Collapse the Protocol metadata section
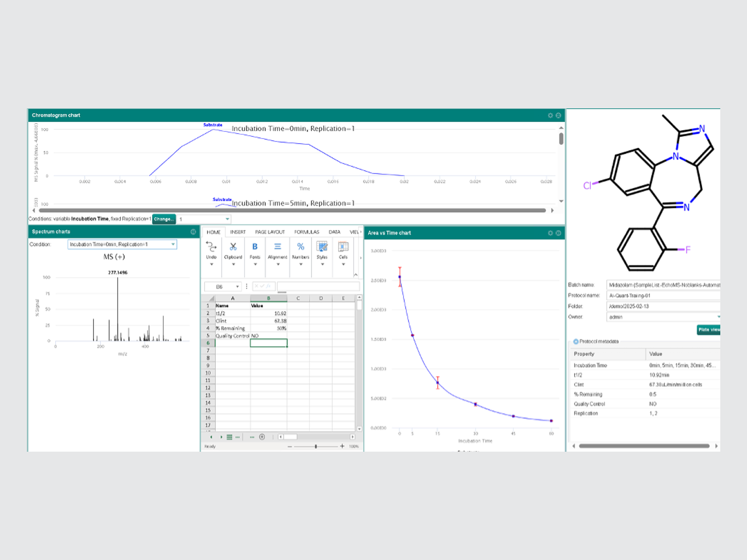747x560 pixels. [576, 341]
